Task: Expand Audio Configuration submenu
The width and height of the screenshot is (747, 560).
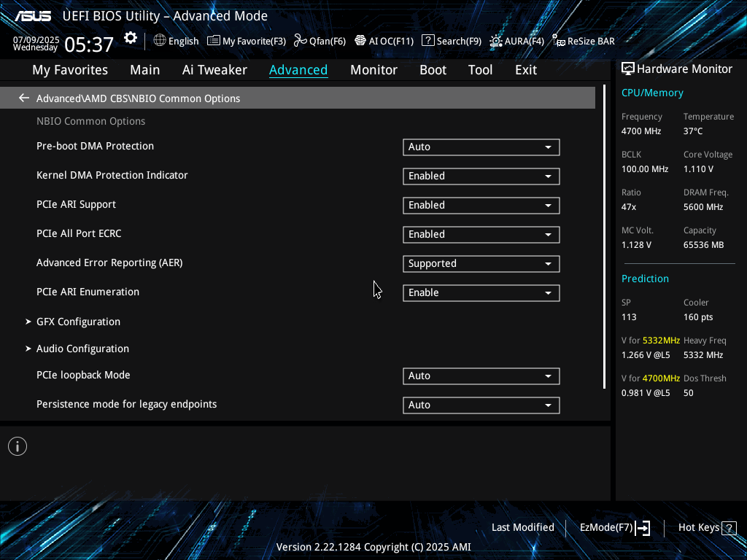Action: [82, 349]
